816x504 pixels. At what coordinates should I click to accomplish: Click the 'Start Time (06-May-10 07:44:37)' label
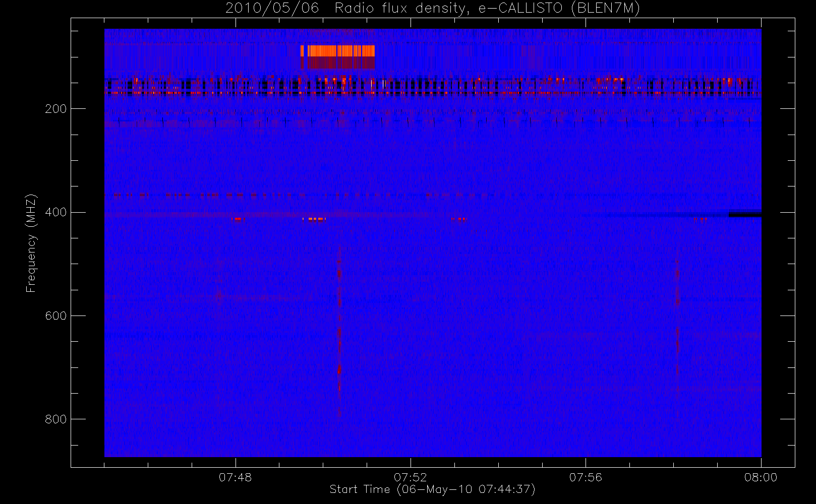coord(433,489)
